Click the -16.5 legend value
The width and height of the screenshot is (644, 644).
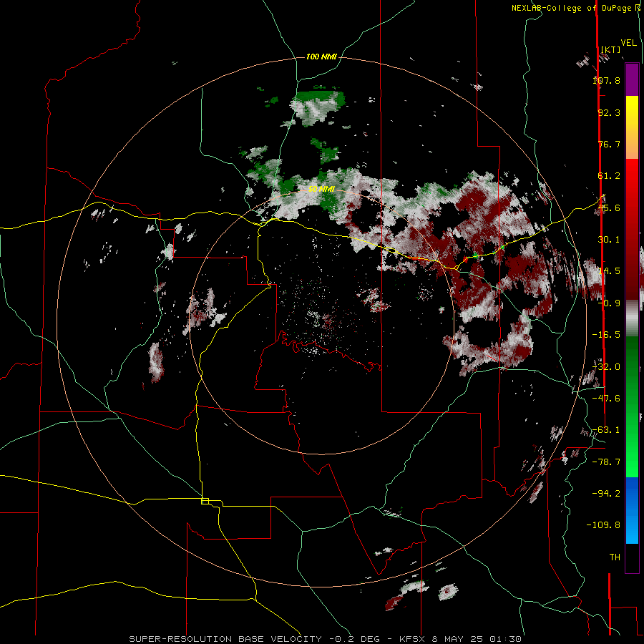[606, 335]
